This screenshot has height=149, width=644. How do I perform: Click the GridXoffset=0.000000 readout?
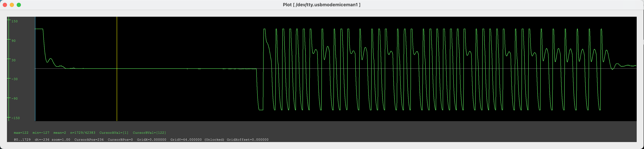click(248, 140)
